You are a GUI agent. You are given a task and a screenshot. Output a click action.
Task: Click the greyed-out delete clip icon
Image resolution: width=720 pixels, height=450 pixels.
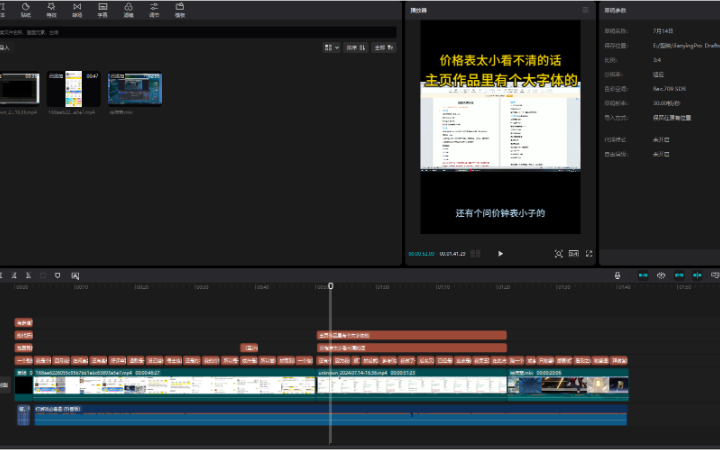point(43,275)
